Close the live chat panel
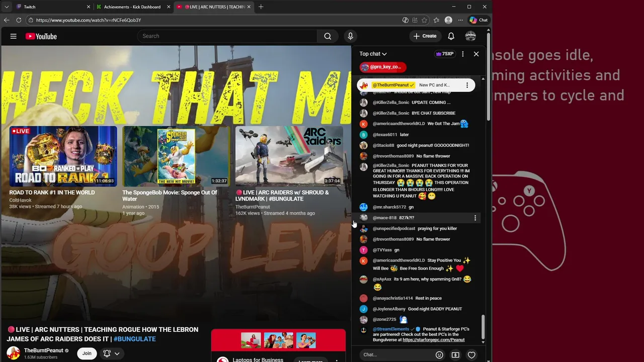 pos(476,54)
